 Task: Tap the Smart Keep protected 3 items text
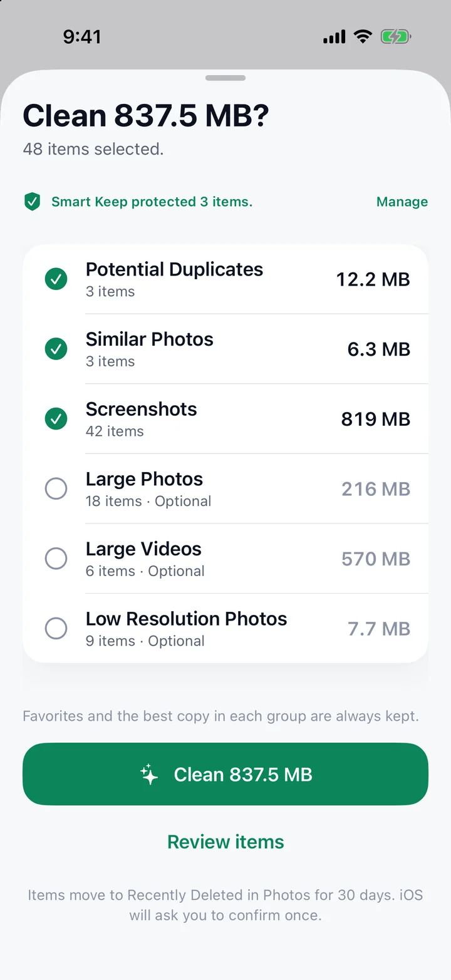coord(152,202)
